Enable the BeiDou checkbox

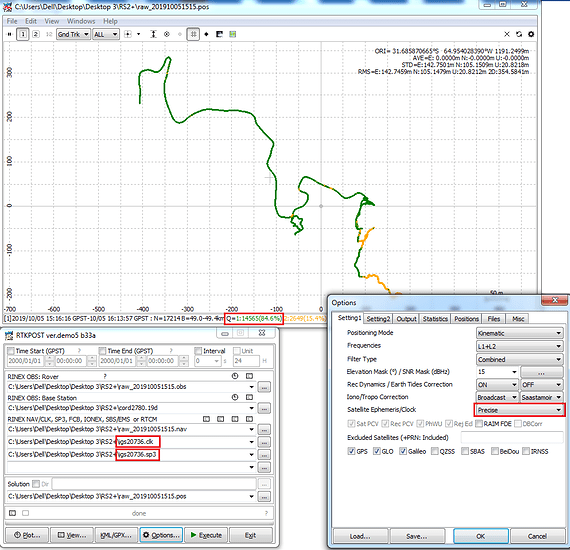(495, 451)
